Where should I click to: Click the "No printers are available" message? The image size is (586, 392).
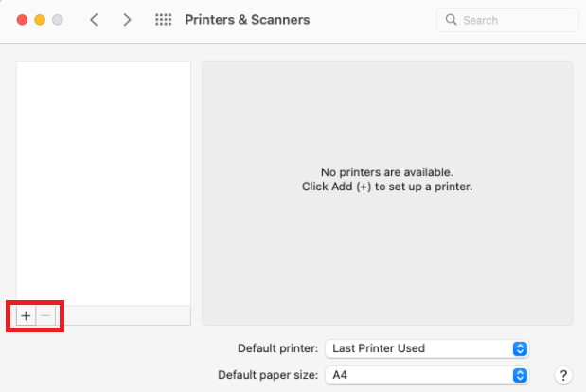click(387, 172)
